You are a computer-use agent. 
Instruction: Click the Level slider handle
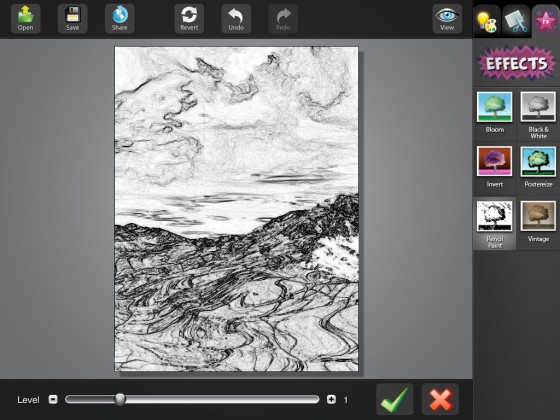[x=120, y=399]
